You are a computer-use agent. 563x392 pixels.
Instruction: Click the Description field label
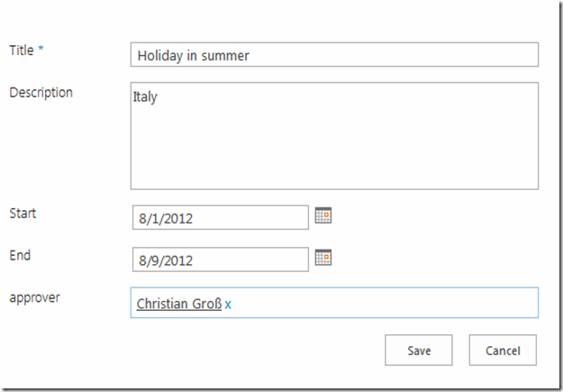(41, 93)
